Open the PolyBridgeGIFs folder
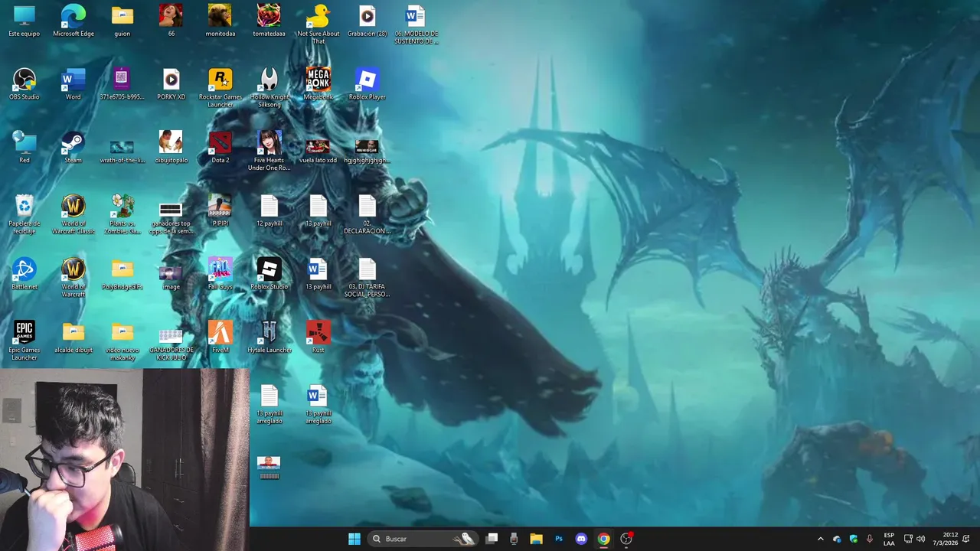Image resolution: width=980 pixels, height=551 pixels. pyautogui.click(x=122, y=274)
